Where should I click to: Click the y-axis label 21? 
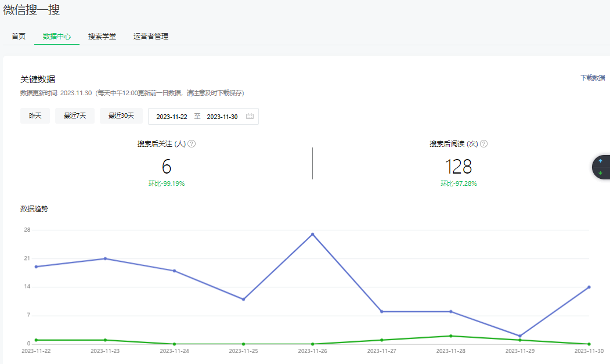tap(27, 258)
